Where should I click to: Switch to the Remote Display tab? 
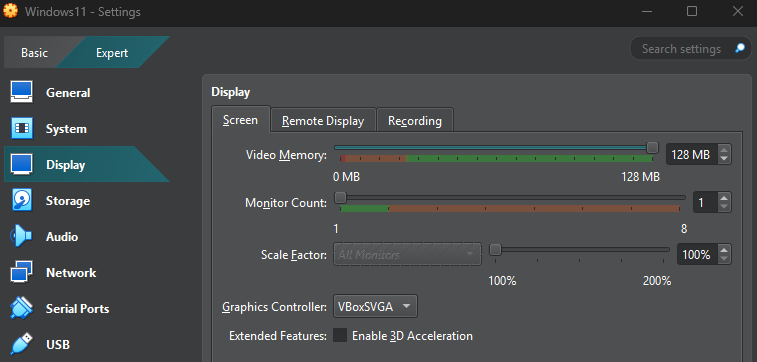(x=323, y=121)
